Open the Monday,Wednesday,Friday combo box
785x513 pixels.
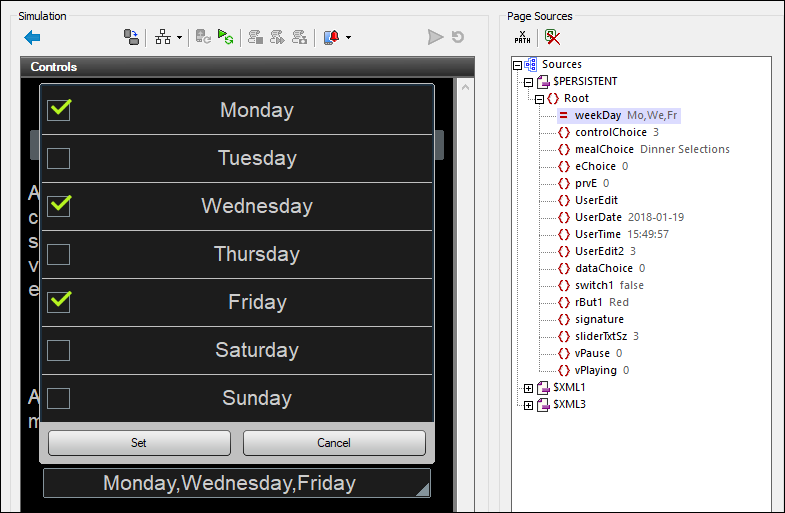pyautogui.click(x=237, y=483)
